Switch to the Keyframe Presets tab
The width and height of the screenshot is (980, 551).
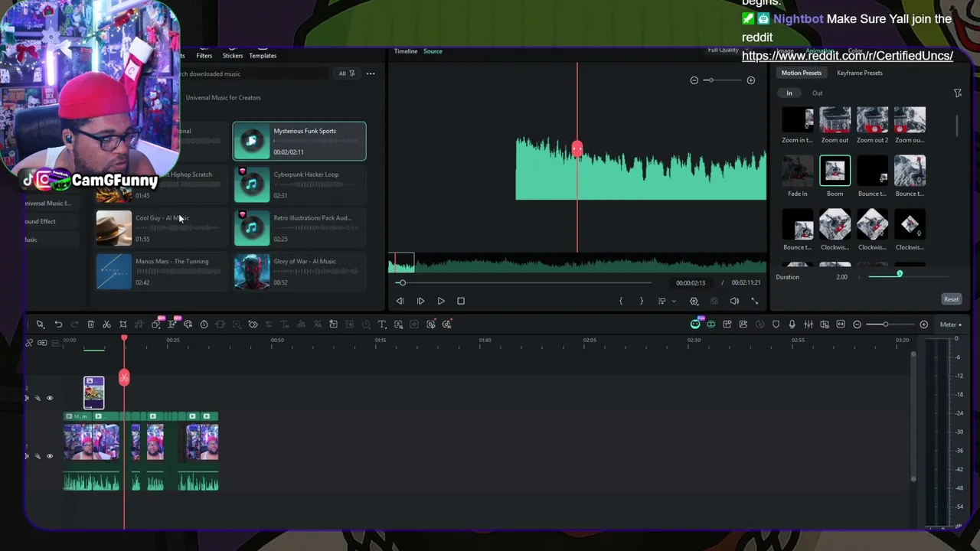coord(860,73)
